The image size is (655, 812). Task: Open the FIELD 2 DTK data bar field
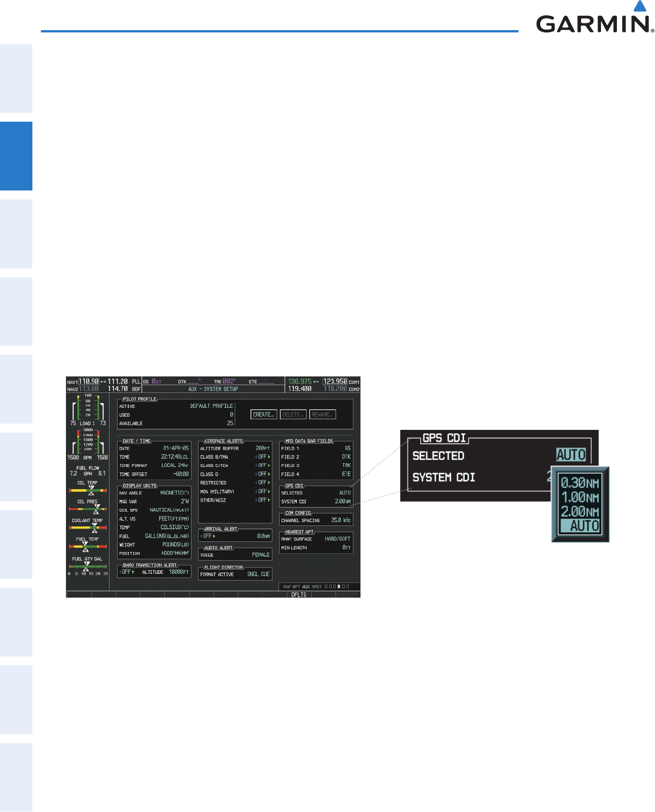346,457
